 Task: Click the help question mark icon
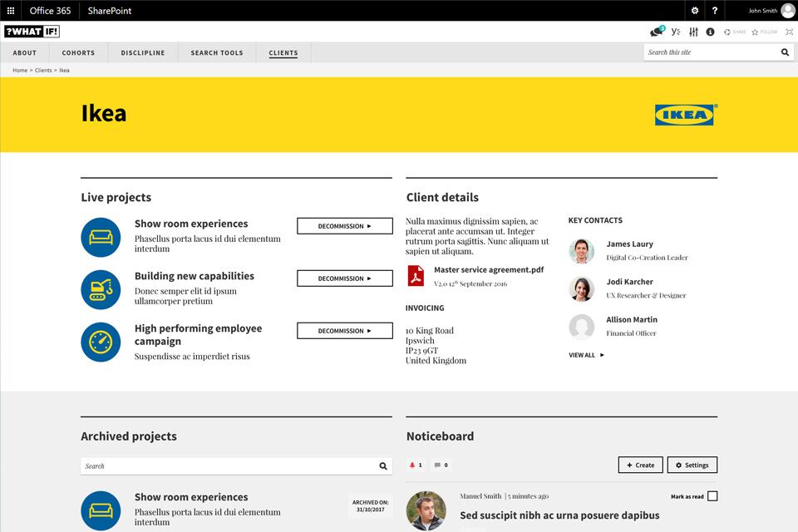[x=715, y=11]
